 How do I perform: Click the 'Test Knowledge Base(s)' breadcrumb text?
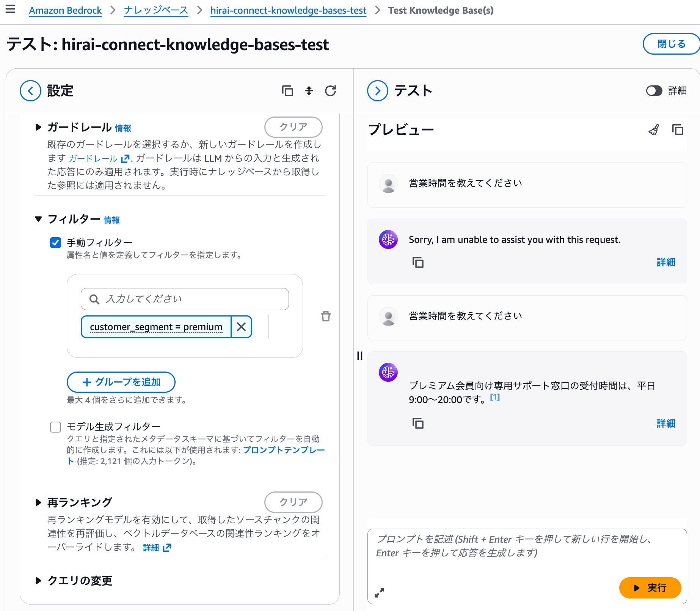coord(441,10)
